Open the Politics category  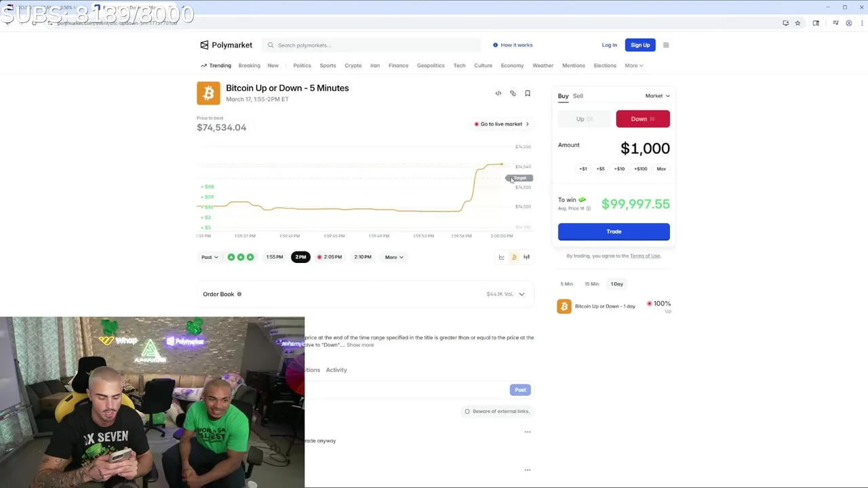302,66
